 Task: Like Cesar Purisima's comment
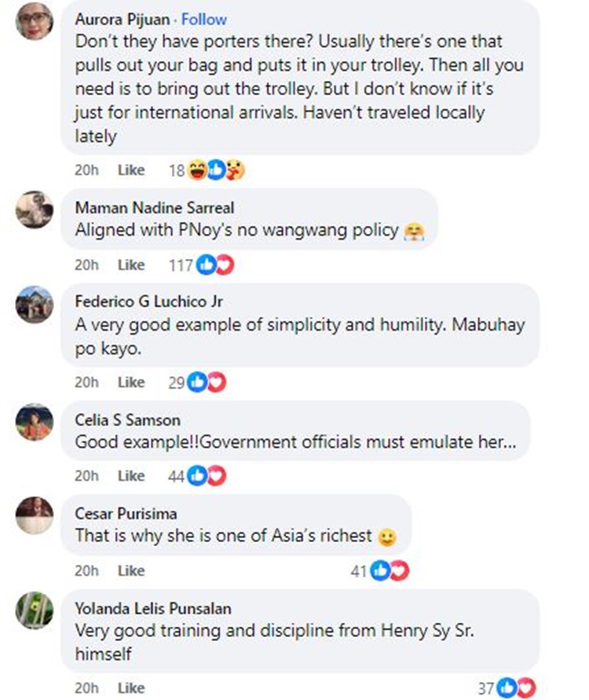click(131, 570)
